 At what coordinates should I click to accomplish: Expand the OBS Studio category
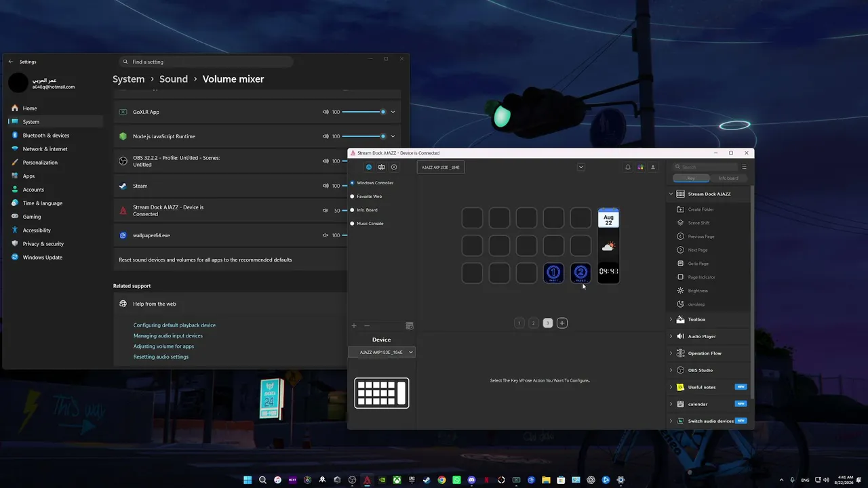671,370
